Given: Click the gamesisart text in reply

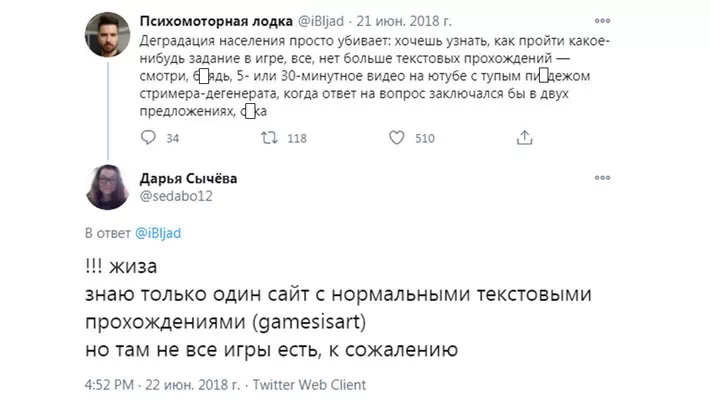Looking at the screenshot, I should (309, 322).
